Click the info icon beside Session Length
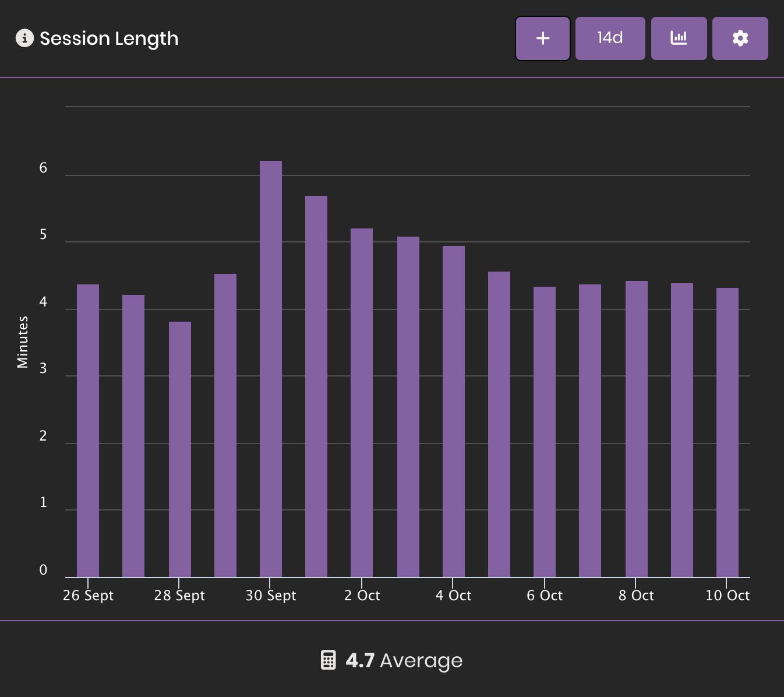The height and width of the screenshot is (697, 784). click(24, 38)
